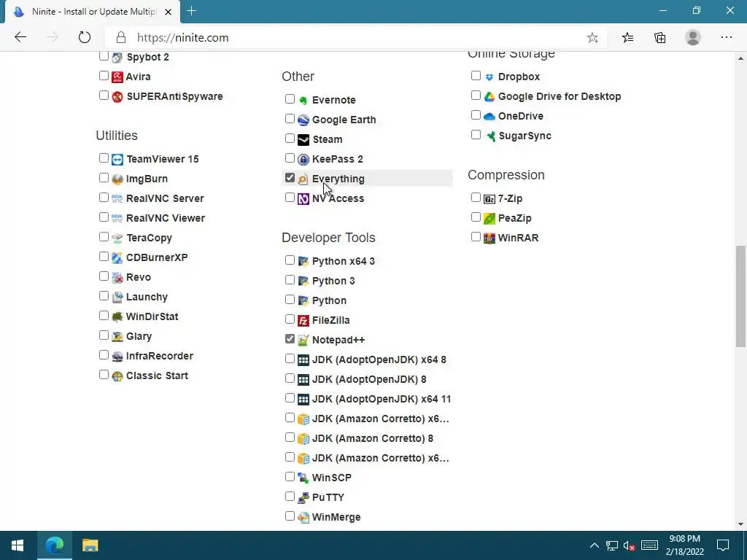Add this page to favorites star

[x=592, y=38]
